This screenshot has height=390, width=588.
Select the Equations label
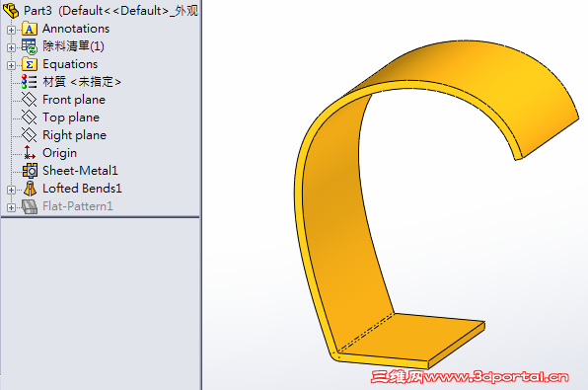[70, 64]
